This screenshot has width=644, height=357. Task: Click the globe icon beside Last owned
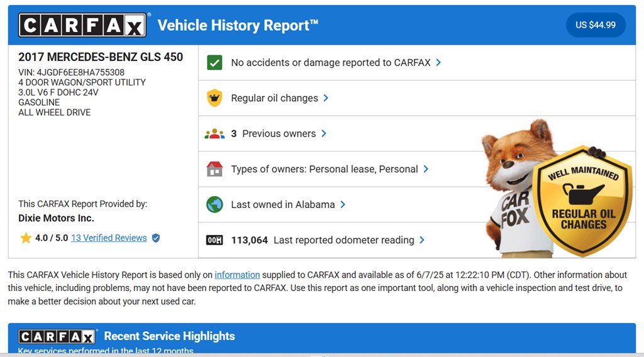click(x=214, y=204)
